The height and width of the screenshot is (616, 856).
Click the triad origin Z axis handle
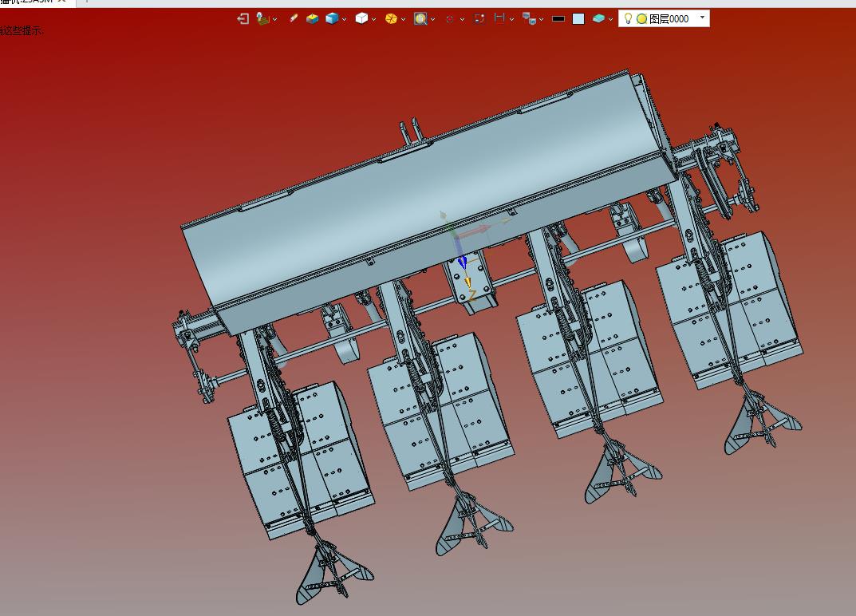[x=467, y=282]
